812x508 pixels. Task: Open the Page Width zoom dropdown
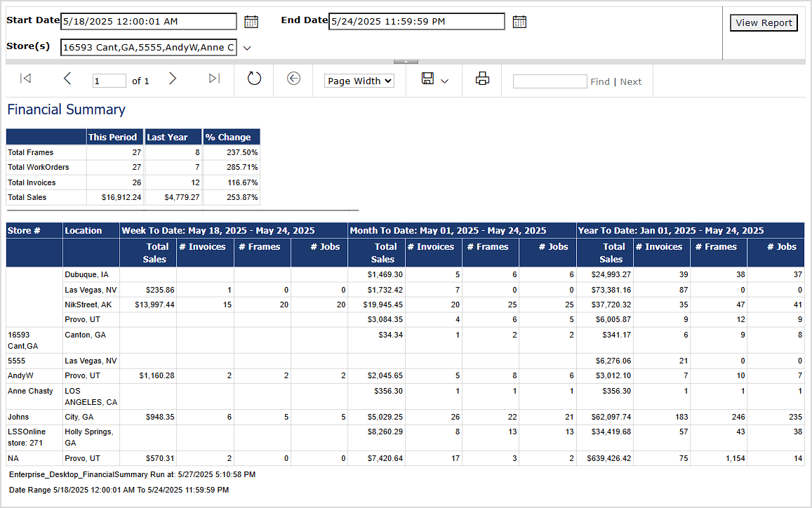tap(359, 81)
